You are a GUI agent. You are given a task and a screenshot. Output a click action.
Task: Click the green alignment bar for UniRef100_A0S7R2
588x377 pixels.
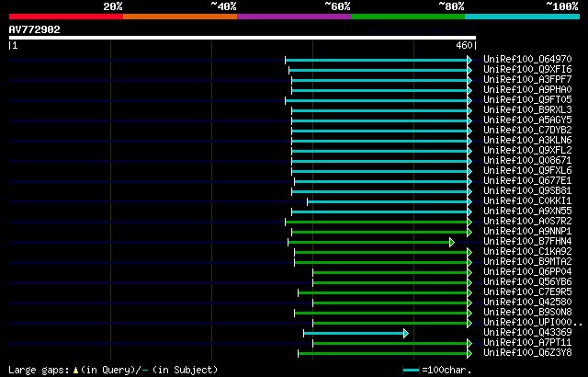point(376,223)
